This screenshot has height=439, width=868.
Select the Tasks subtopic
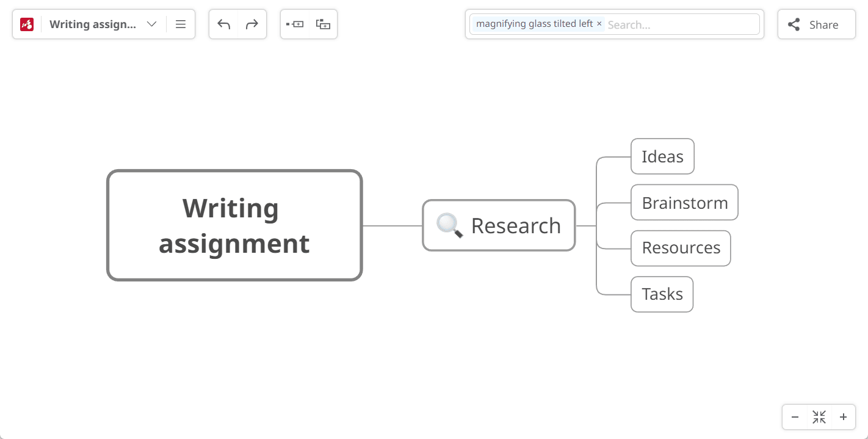662,294
